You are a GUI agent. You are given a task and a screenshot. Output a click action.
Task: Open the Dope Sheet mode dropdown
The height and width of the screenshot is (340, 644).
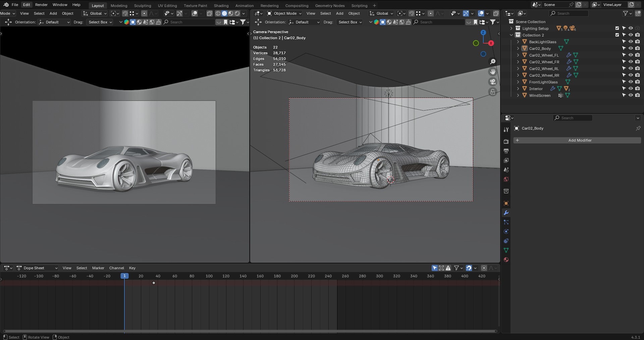[37, 268]
